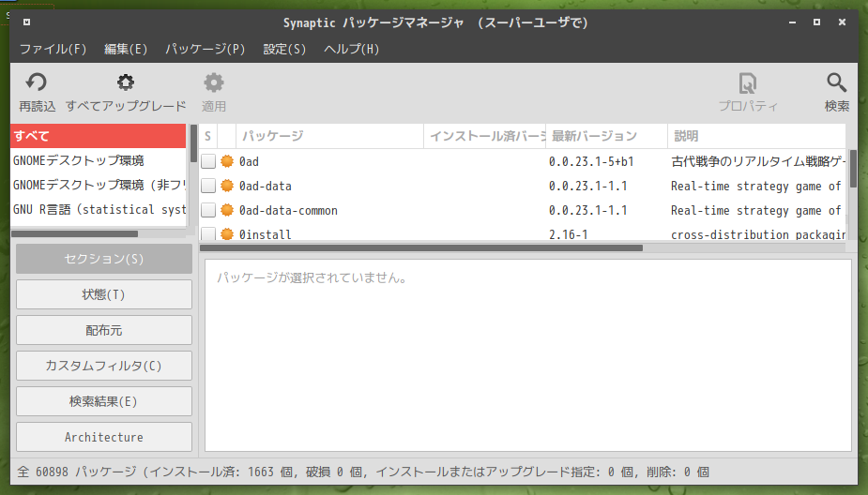Sort by the S status column header

coord(208,136)
